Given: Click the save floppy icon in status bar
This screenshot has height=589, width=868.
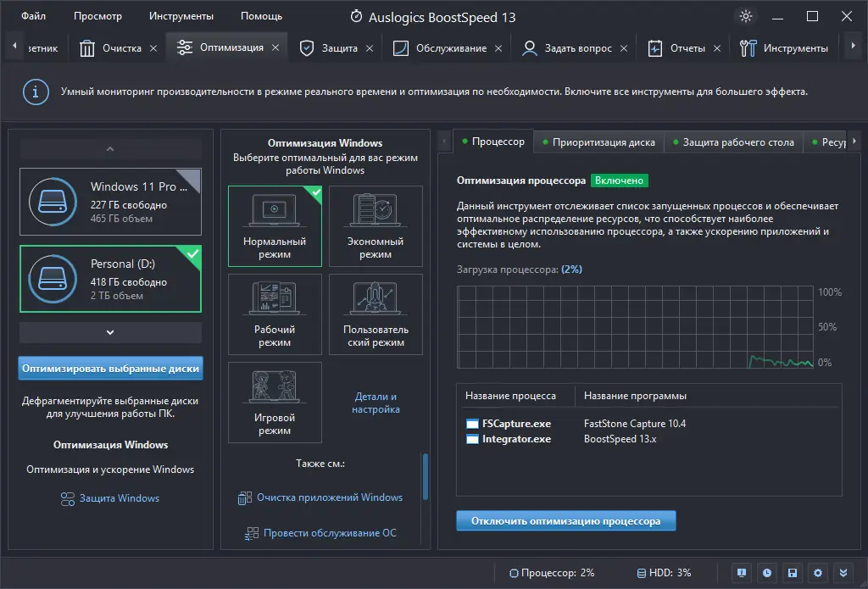Looking at the screenshot, I should tap(793, 573).
